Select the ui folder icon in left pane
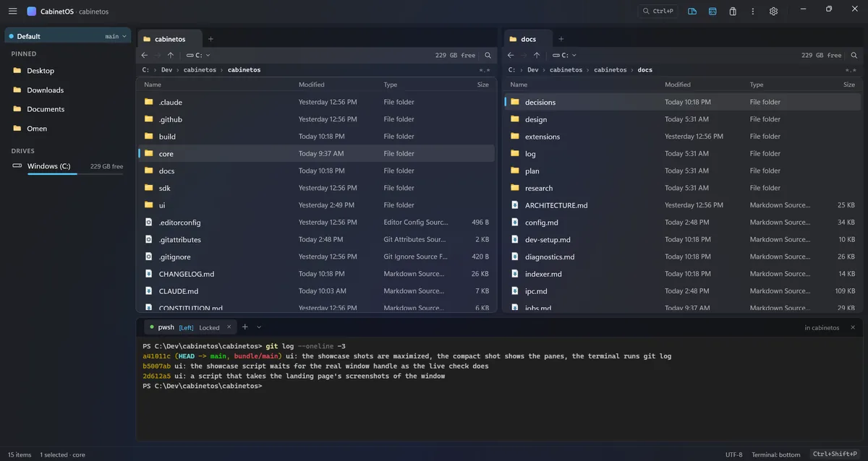 [149, 204]
